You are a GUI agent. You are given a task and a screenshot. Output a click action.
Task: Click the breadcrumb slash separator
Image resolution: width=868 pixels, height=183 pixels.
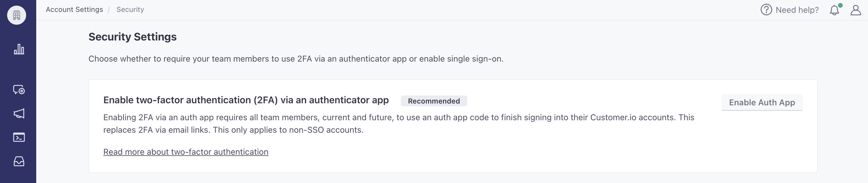pos(109,10)
